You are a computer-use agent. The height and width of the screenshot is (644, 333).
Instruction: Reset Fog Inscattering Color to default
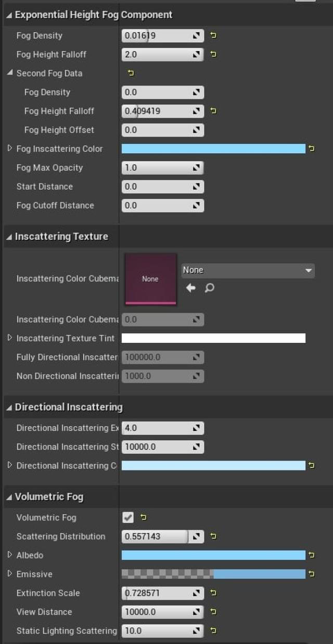point(312,149)
